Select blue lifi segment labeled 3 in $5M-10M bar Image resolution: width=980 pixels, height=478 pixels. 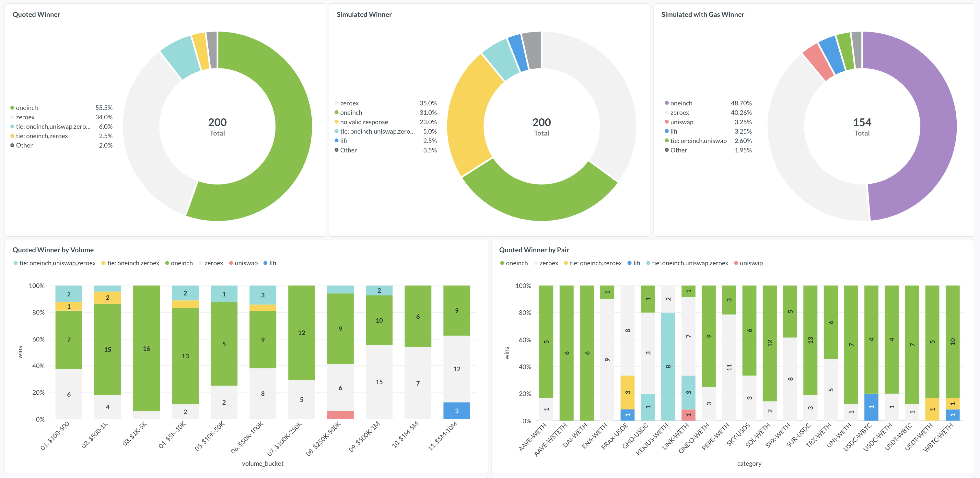coord(457,411)
